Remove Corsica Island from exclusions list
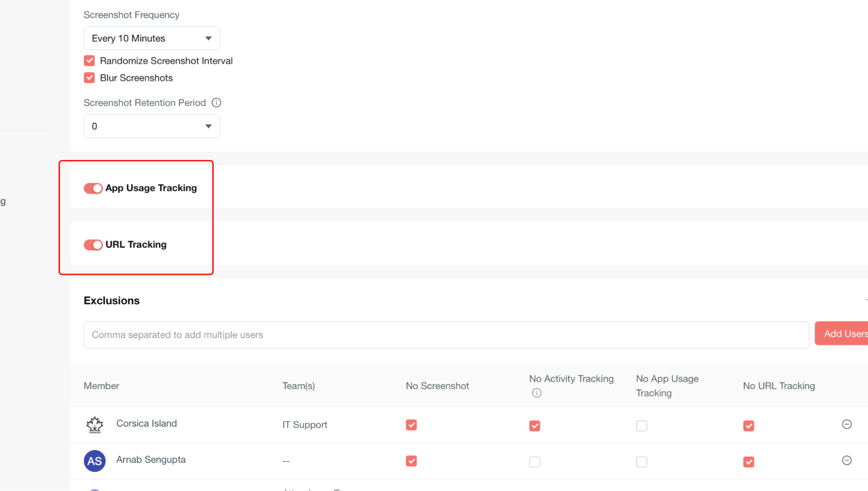 tap(846, 425)
